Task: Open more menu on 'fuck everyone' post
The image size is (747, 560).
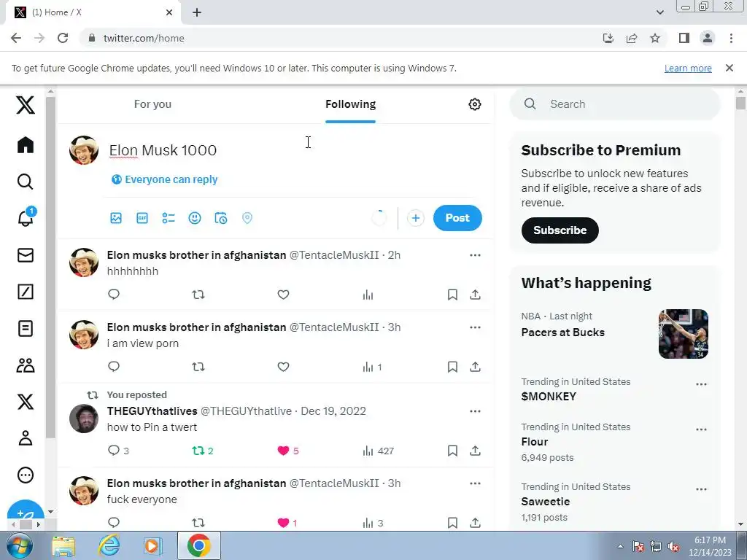Action: click(475, 483)
